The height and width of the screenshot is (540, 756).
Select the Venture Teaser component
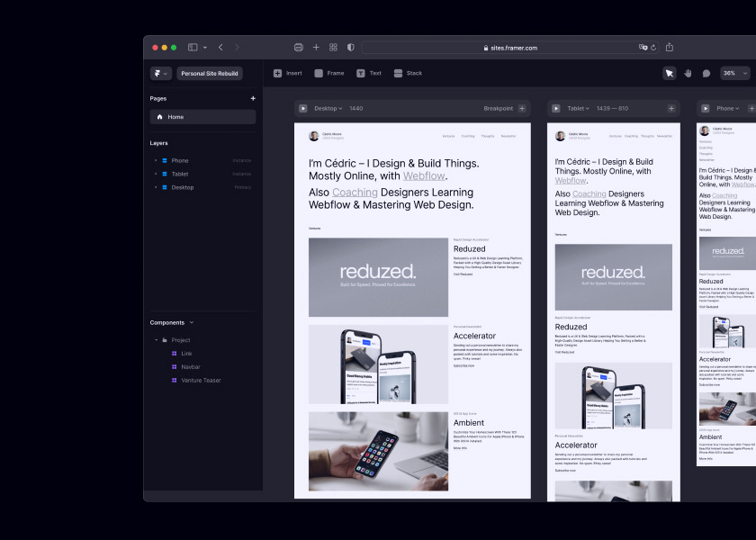tap(202, 381)
